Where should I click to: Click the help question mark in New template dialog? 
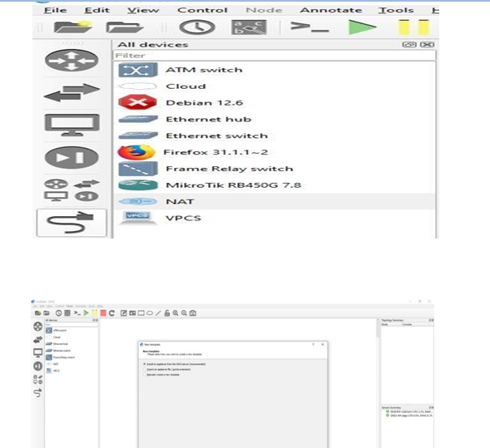point(313,344)
